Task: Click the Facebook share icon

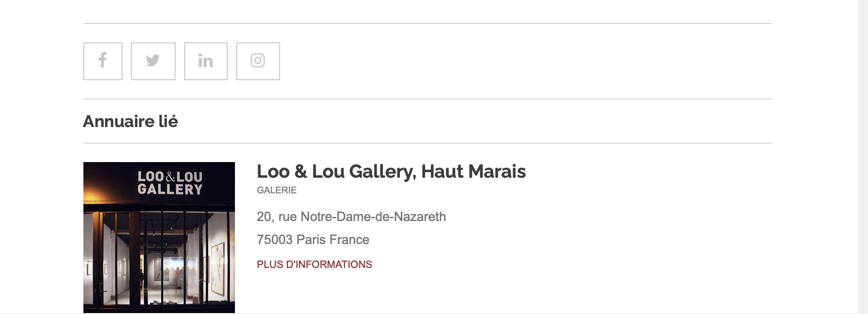Action: point(103,61)
